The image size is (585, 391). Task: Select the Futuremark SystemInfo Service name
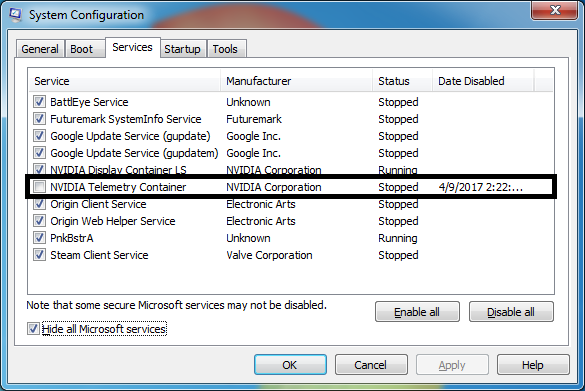(126, 119)
